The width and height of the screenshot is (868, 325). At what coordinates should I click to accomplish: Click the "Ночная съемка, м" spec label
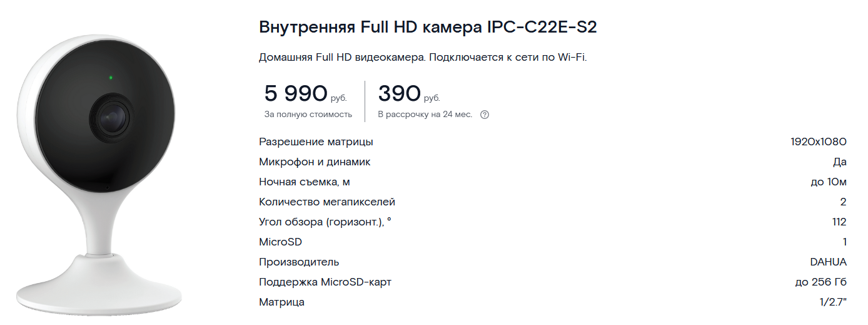304,182
